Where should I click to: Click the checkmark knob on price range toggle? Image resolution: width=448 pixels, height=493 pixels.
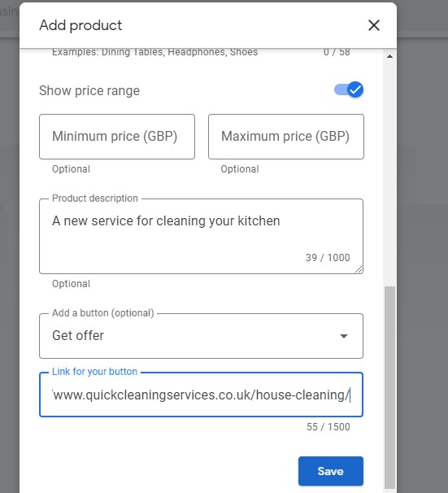pos(355,89)
